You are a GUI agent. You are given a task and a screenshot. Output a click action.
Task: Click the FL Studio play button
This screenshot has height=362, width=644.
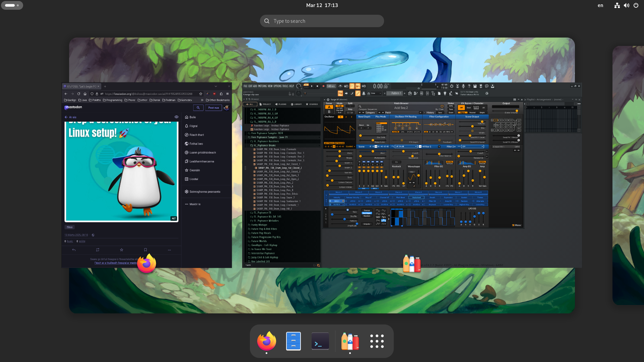pos(312,86)
